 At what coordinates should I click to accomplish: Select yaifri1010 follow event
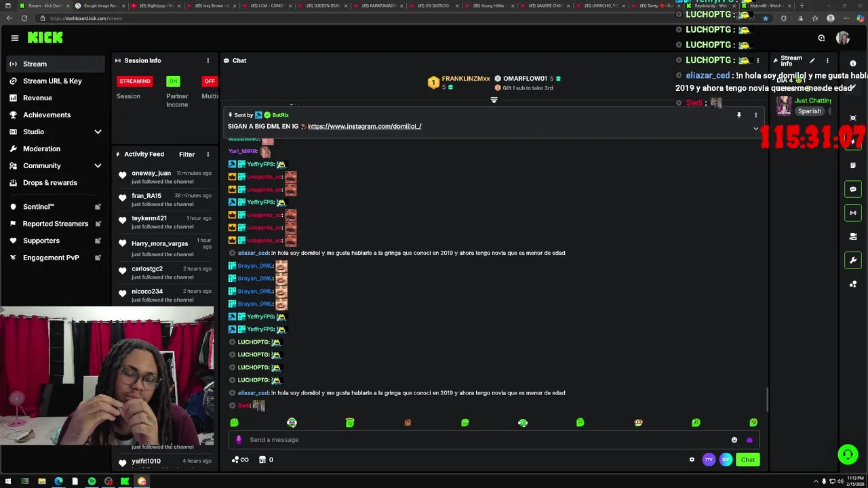(165, 462)
